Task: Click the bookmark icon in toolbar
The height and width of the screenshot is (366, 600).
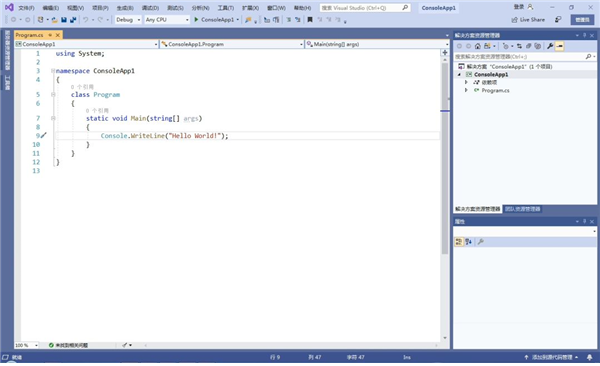Action: (310, 20)
